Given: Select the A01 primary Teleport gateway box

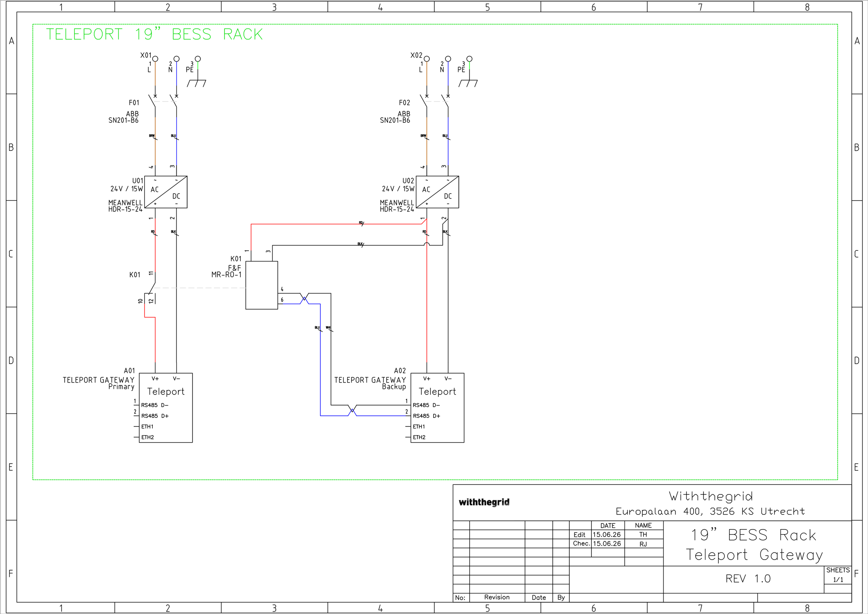Looking at the screenshot, I should [166, 408].
